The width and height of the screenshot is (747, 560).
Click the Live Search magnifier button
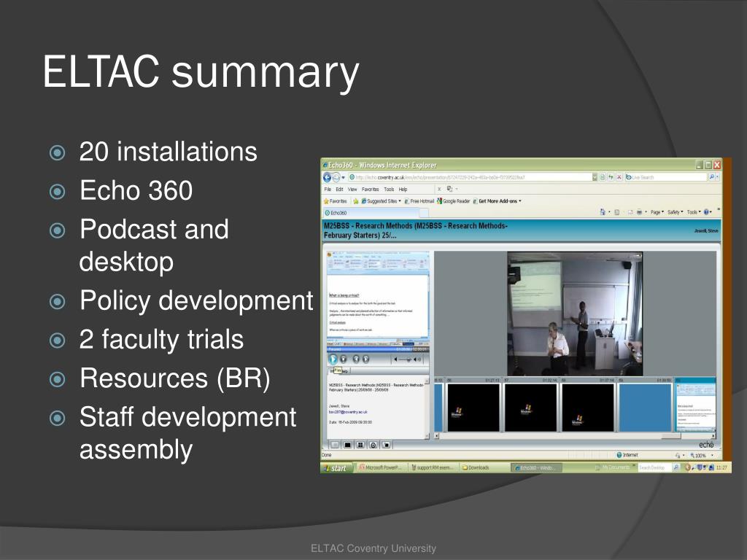pos(712,177)
